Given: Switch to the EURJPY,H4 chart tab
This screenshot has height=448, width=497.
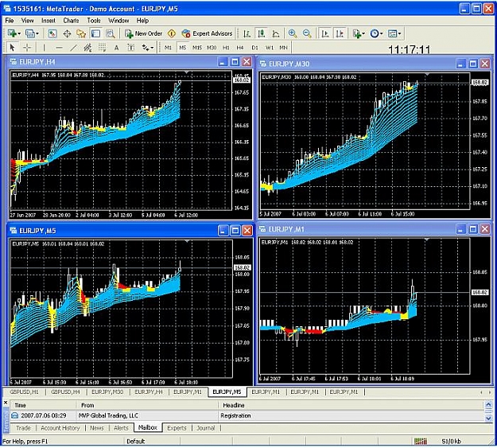Looking at the screenshot, I should tap(149, 392).
